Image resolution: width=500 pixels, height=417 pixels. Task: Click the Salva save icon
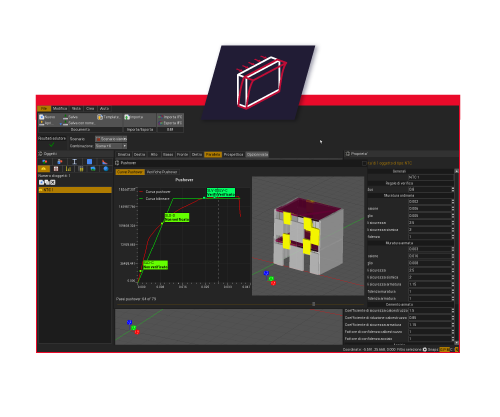pos(65,117)
